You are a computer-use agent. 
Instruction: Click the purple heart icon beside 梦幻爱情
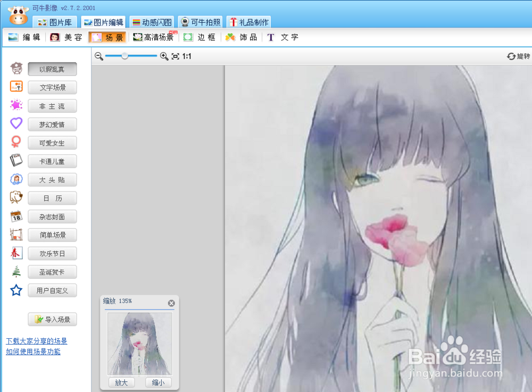[x=16, y=123]
